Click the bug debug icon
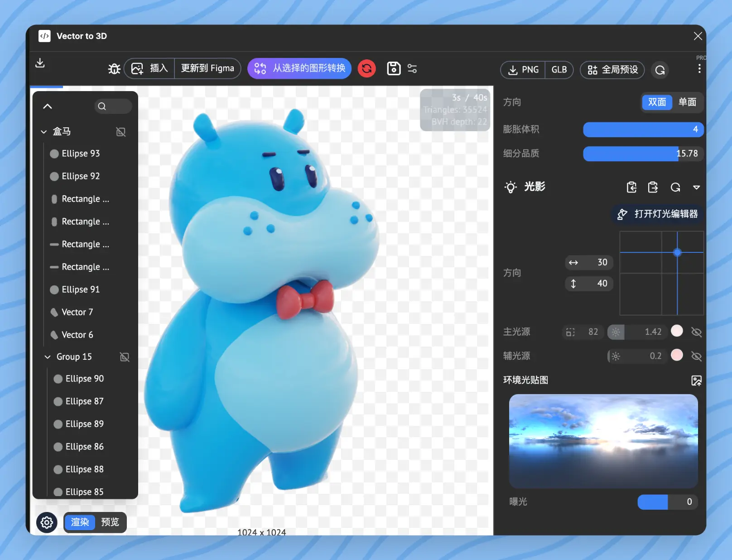The width and height of the screenshot is (732, 560). 114,68
